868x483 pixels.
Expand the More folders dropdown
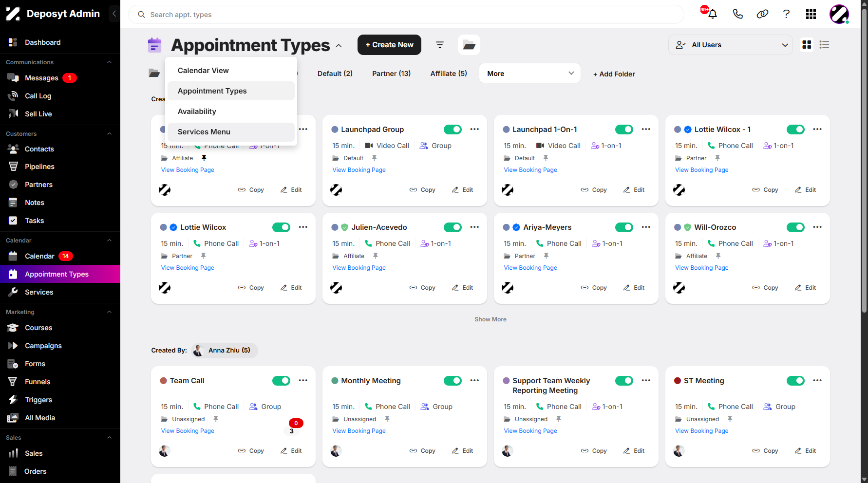coord(530,74)
